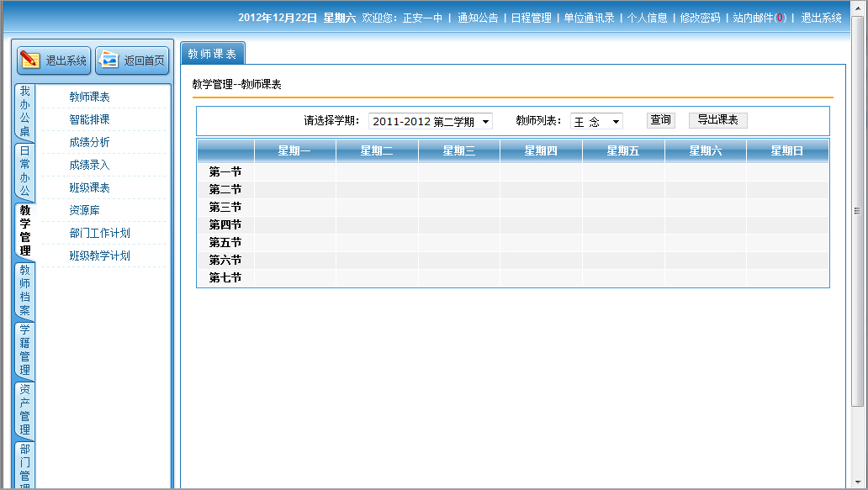Open the 学籍管理 sidebar section
The width and height of the screenshot is (868, 490).
[x=25, y=350]
